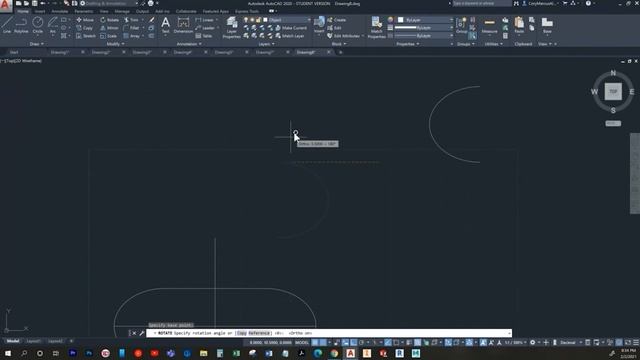Viewport: 640px width, 360px height.
Task: Switch to the Parametric ribbon tab
Action: point(84,11)
